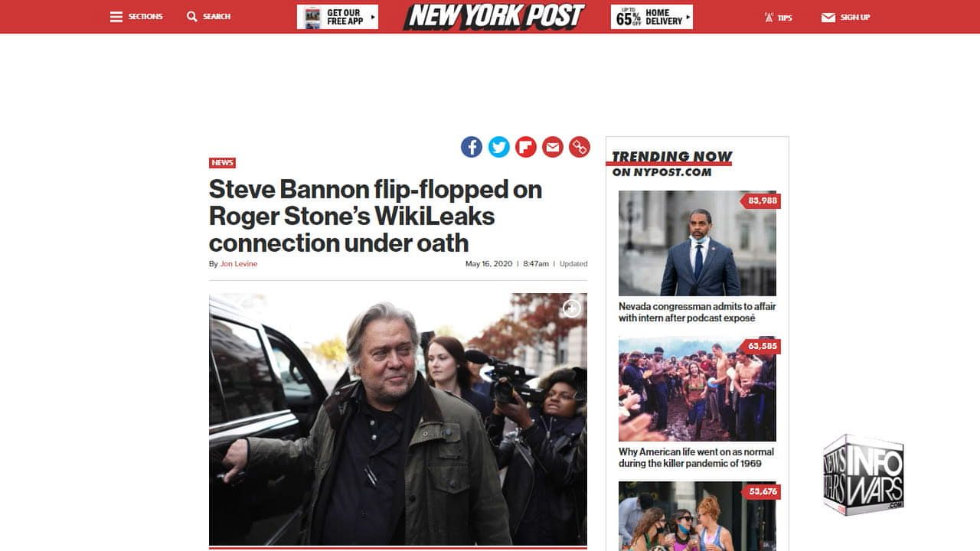
Task: Share article on Twitter
Action: pos(499,147)
